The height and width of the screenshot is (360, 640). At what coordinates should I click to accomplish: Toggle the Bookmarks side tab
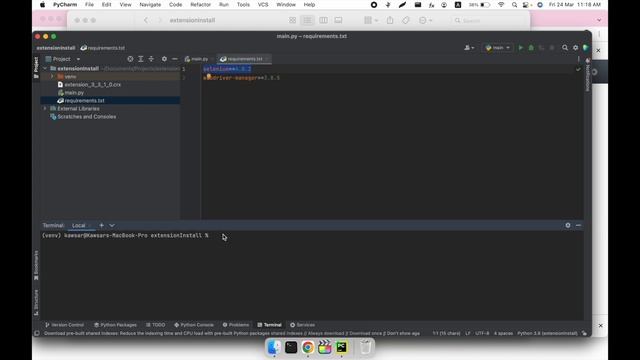(x=36, y=265)
